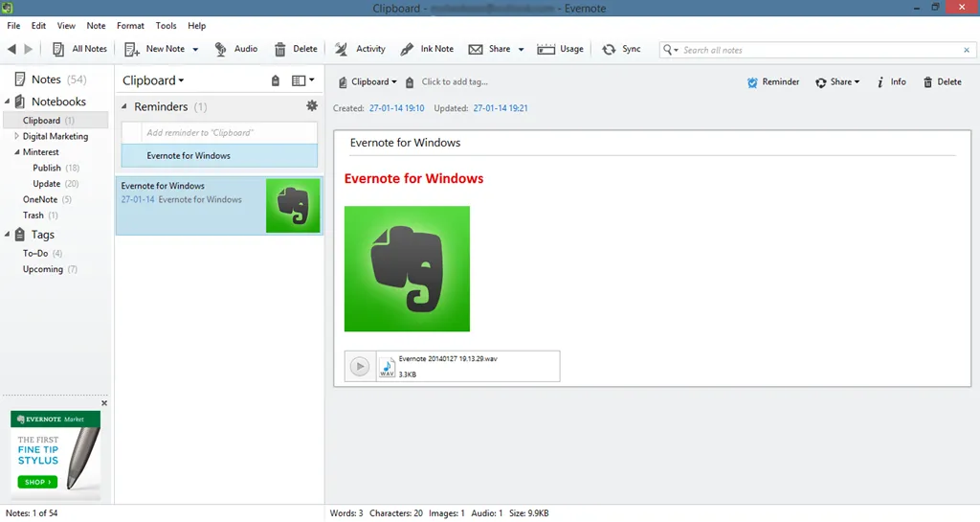Open the search options magnifier dropdown
The width and height of the screenshot is (980, 522).
(671, 50)
